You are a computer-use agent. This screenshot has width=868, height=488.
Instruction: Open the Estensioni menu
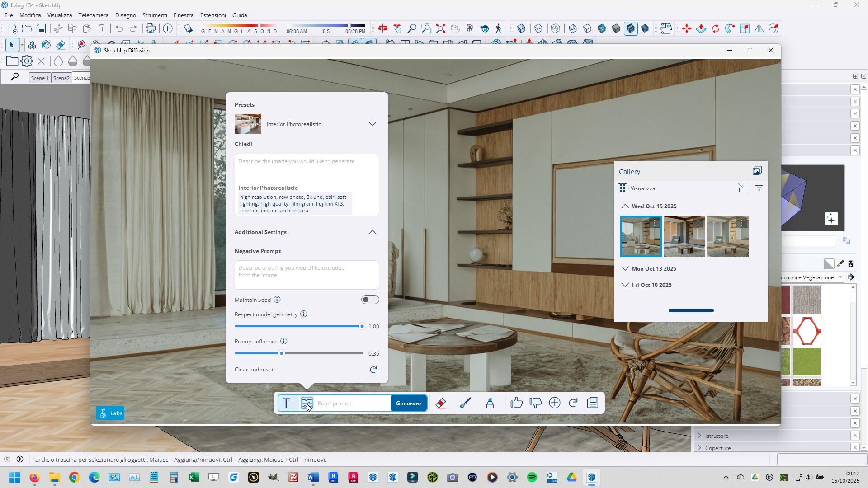[213, 15]
